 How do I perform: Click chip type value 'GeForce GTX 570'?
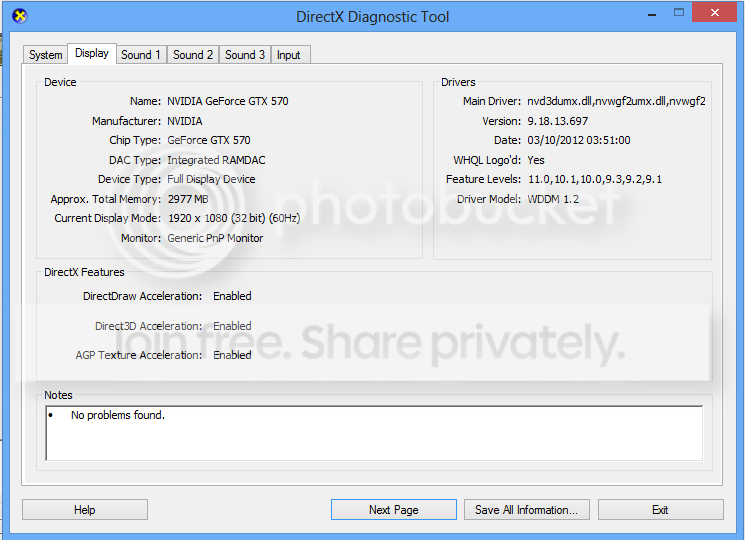pyautogui.click(x=209, y=140)
